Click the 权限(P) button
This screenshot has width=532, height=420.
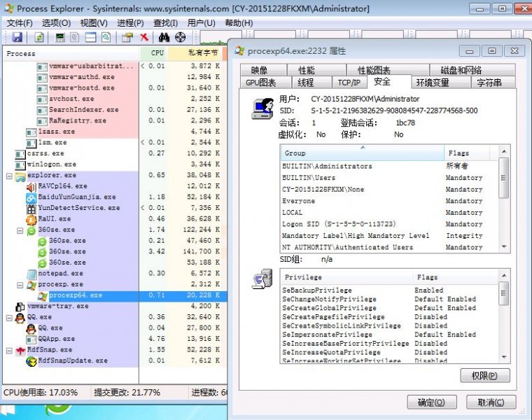tap(485, 376)
